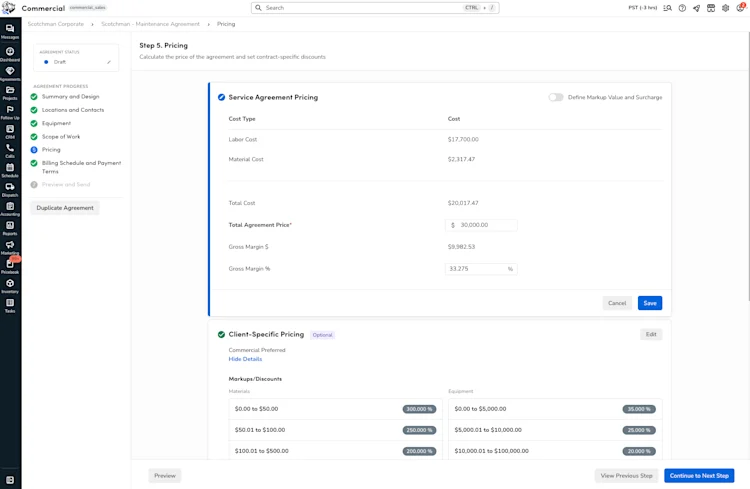Save the service agreement pricing
This screenshot has height=489, width=750.
pyautogui.click(x=650, y=303)
